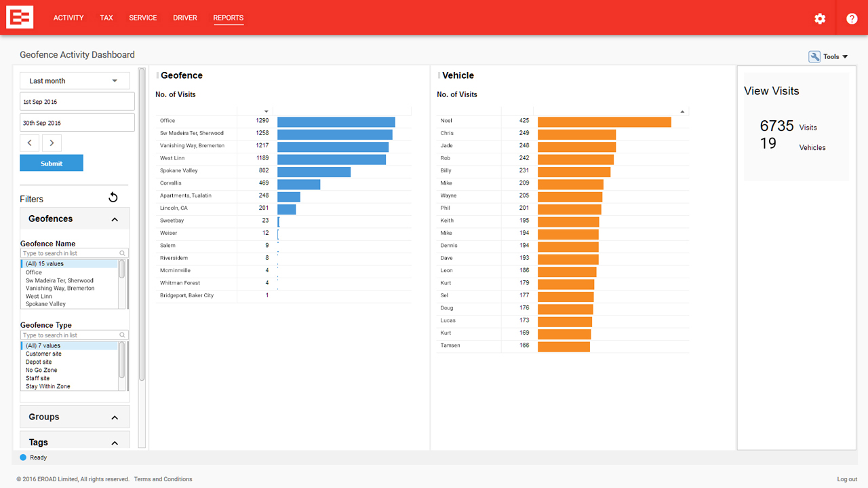Image resolution: width=868 pixels, height=488 pixels.
Task: Collapse the Geofences filter section
Action: [x=115, y=219]
